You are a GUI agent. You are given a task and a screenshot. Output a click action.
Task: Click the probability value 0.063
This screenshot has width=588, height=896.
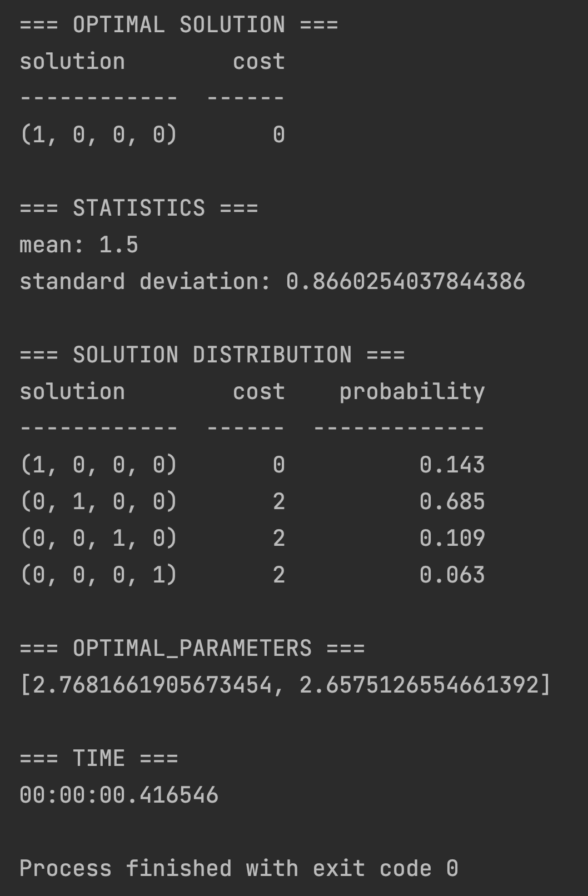[452, 575]
